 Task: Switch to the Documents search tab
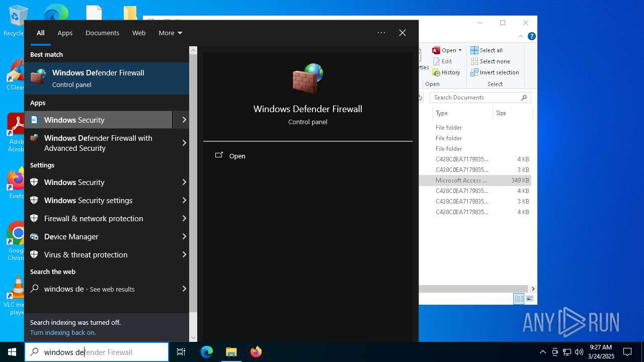coord(102,33)
